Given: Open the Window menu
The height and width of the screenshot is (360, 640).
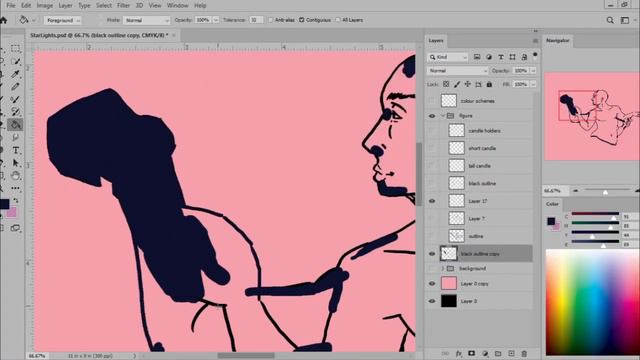Looking at the screenshot, I should [177, 5].
